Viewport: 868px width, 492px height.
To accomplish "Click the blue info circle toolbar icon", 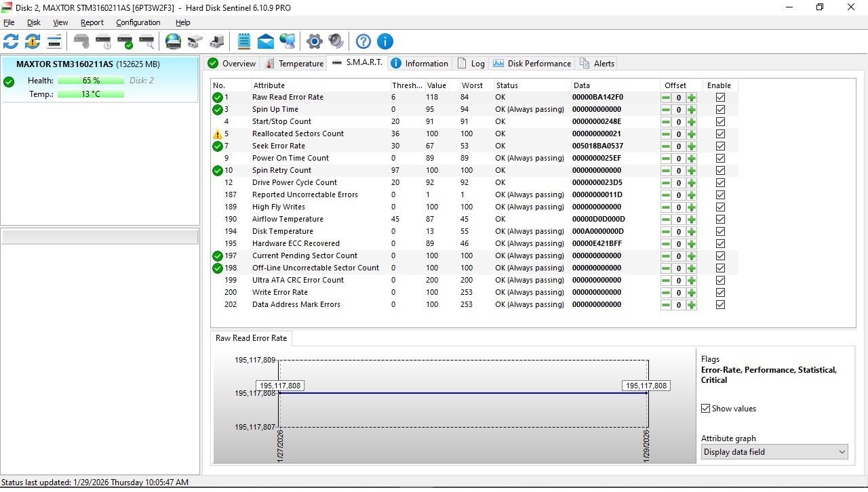I will coord(384,42).
